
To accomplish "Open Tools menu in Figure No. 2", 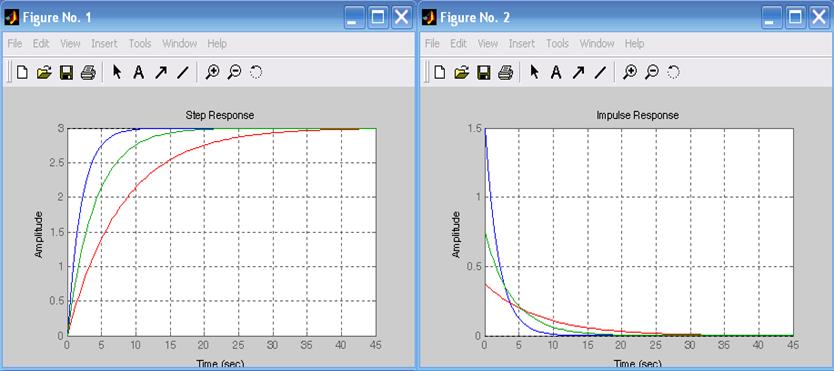I will pyautogui.click(x=557, y=44).
